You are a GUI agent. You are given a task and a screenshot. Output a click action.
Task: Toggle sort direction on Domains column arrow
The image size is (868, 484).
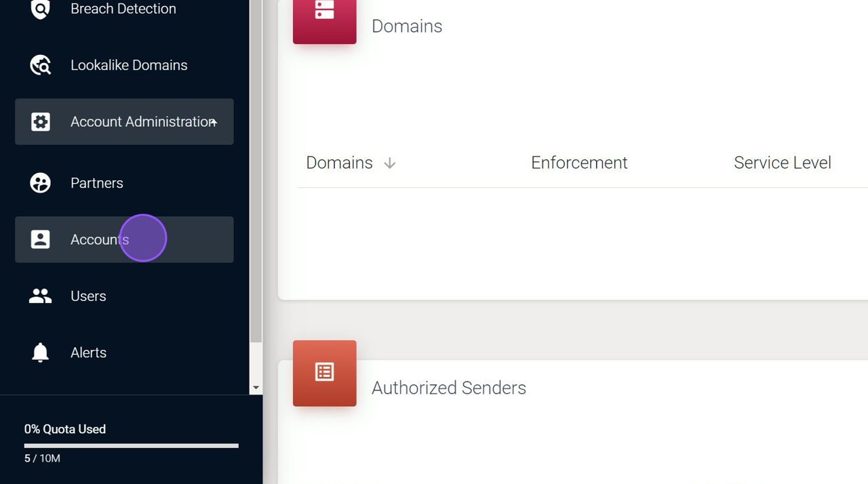pos(389,163)
